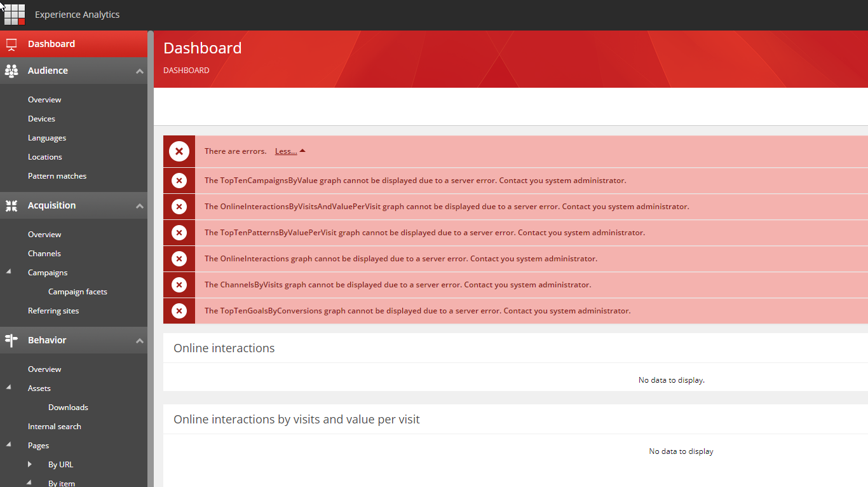Collapse the Acquisition section chevron
The height and width of the screenshot is (487, 868).
[x=139, y=206]
